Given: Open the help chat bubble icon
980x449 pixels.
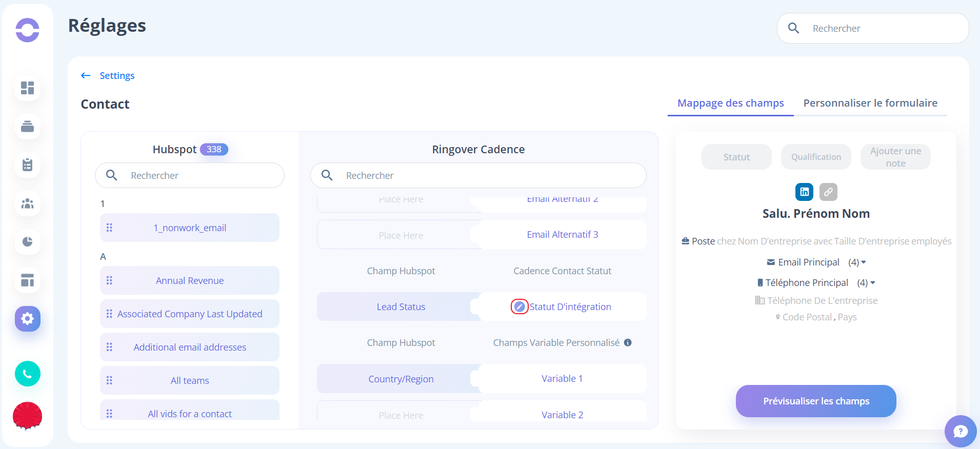Looking at the screenshot, I should [961, 431].
